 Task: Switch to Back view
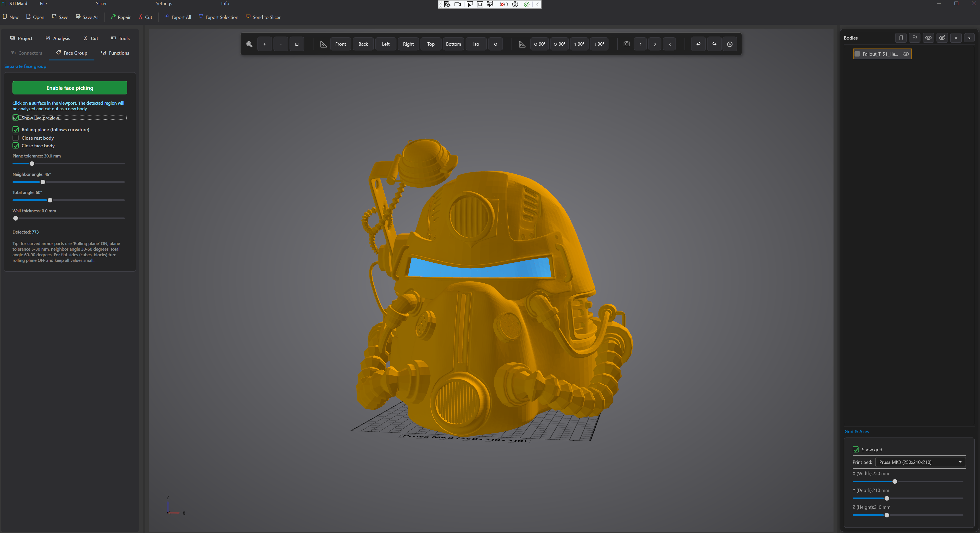pos(363,44)
